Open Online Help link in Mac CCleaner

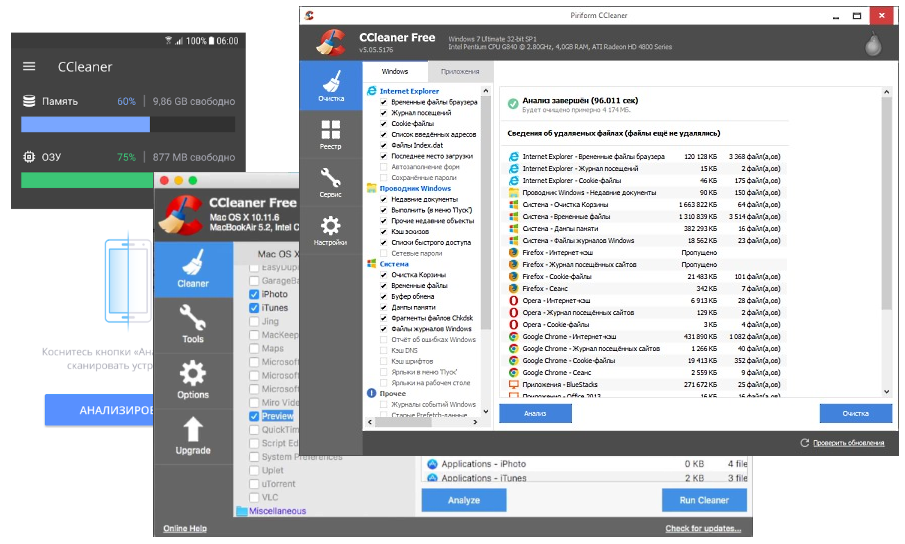coord(185,528)
